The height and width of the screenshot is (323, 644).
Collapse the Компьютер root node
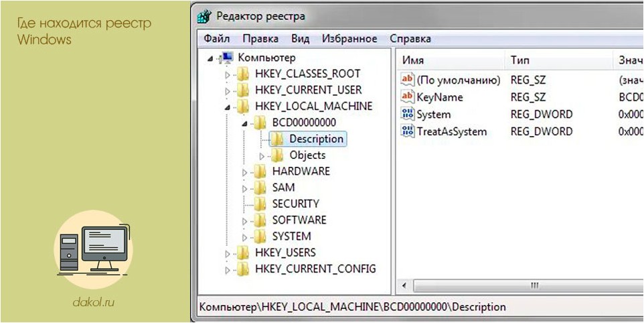pos(210,59)
